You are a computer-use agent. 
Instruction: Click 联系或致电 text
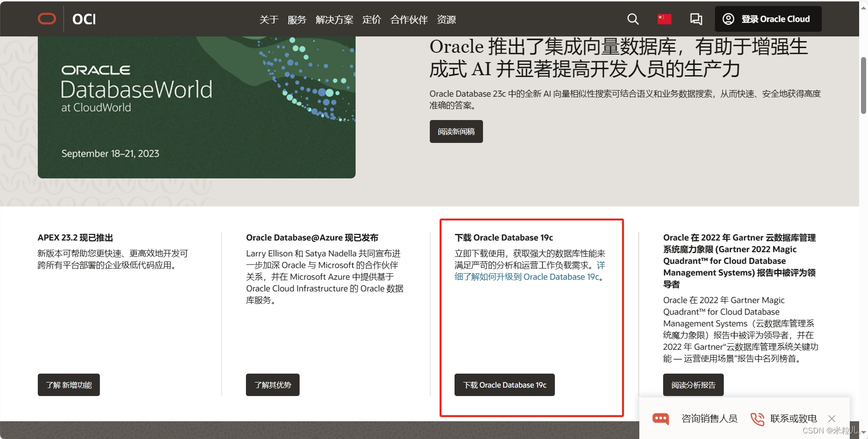point(793,418)
